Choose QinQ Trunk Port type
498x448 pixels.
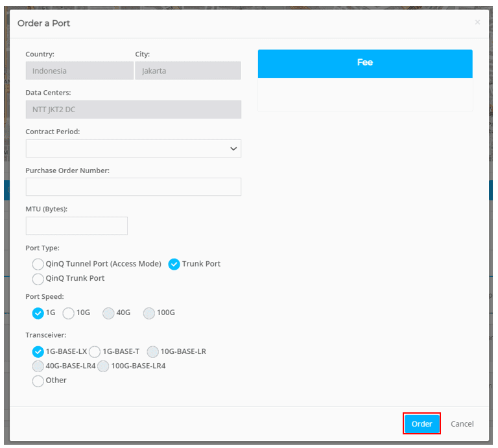(x=38, y=278)
